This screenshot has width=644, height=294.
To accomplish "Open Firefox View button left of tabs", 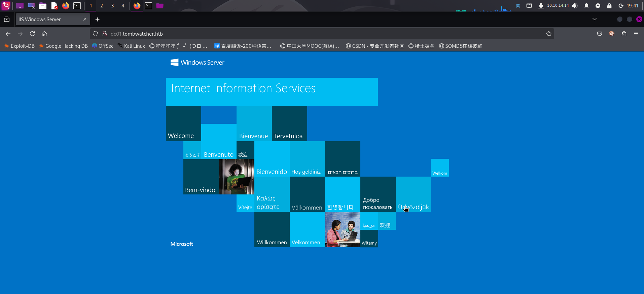I will coord(7,20).
